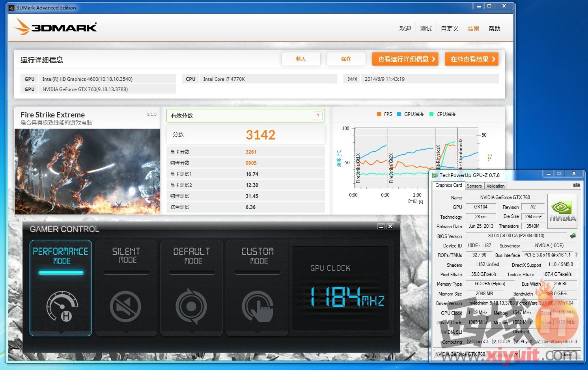This screenshot has width=588, height=370.
Task: Click the 显卡分数 value 3261
Action: click(x=251, y=152)
